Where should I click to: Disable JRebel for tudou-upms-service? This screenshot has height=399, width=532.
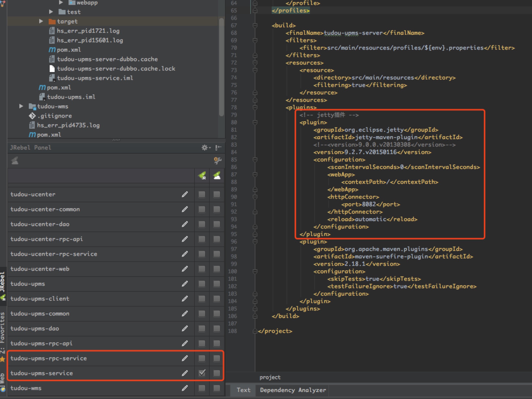[202, 373]
